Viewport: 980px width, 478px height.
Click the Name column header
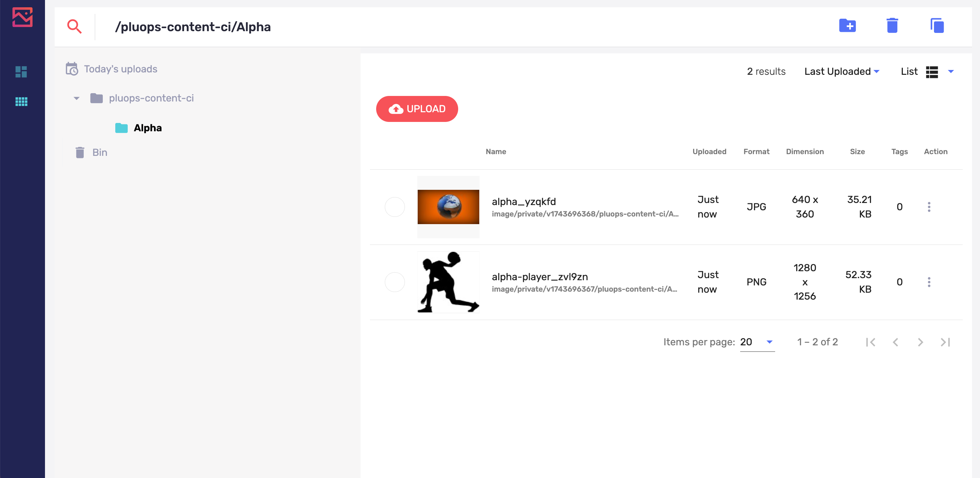click(x=496, y=152)
